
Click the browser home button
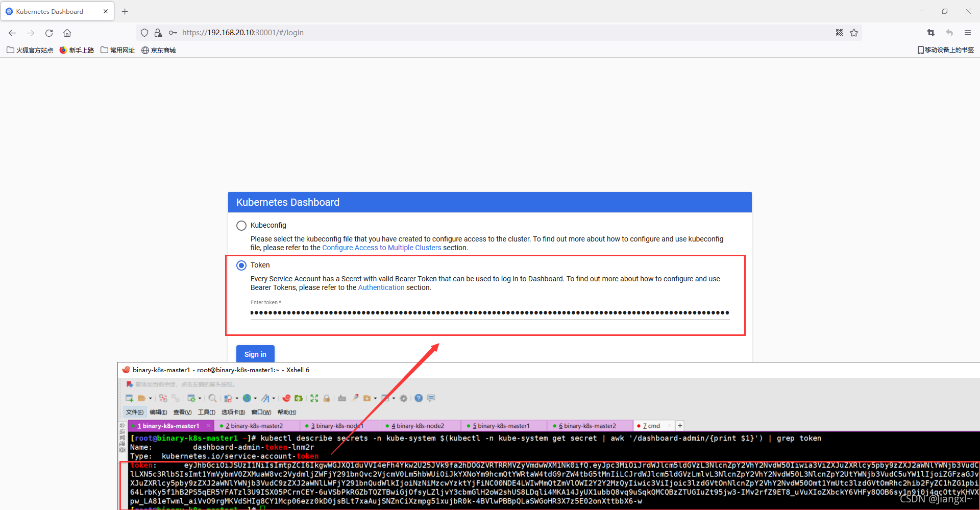[x=67, y=33]
